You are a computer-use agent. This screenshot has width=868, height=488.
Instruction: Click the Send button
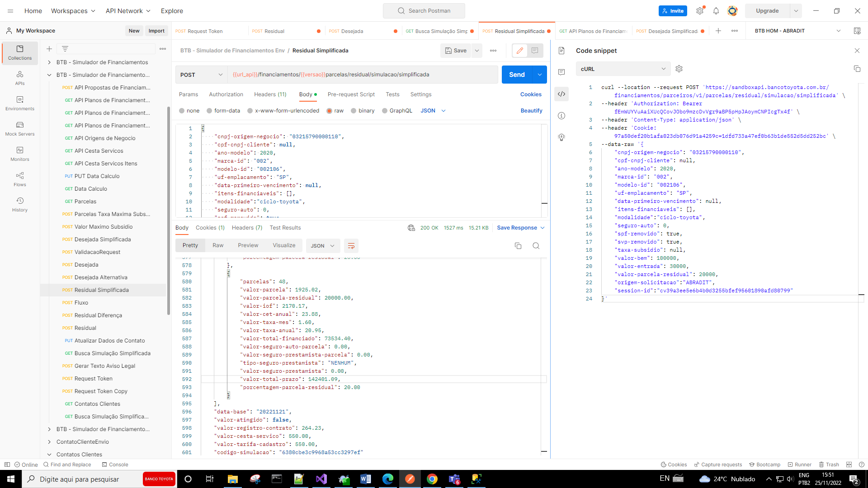pyautogui.click(x=517, y=75)
